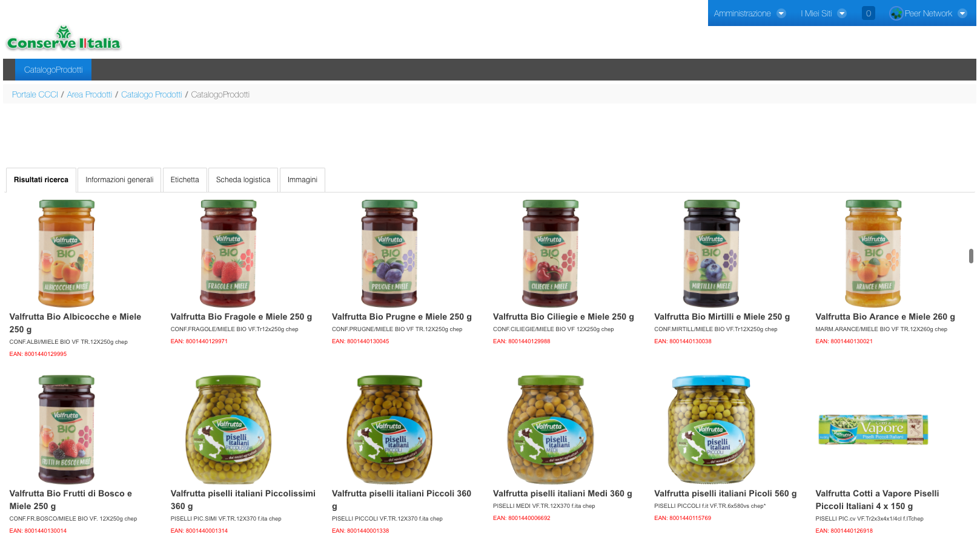Go to Portale CCCI breadcrumb link

click(35, 94)
